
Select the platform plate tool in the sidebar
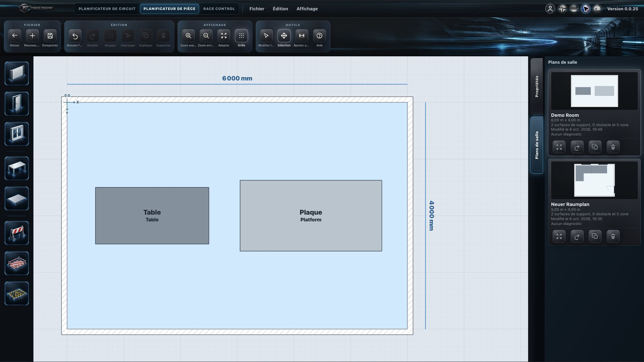[x=17, y=198]
